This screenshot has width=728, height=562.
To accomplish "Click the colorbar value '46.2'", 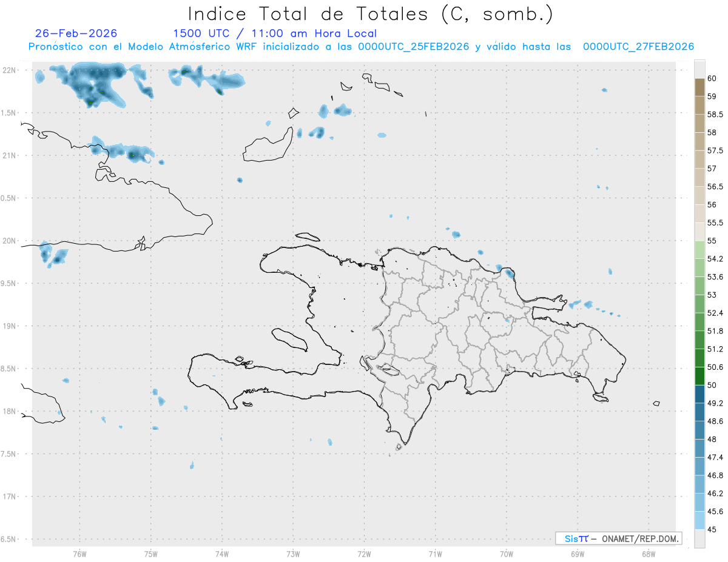I will point(715,493).
